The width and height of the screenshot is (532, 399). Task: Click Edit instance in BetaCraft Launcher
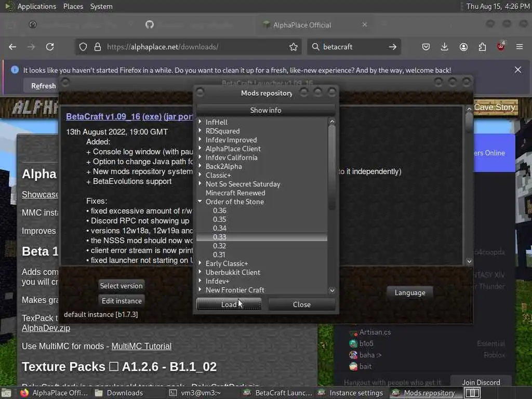122,301
